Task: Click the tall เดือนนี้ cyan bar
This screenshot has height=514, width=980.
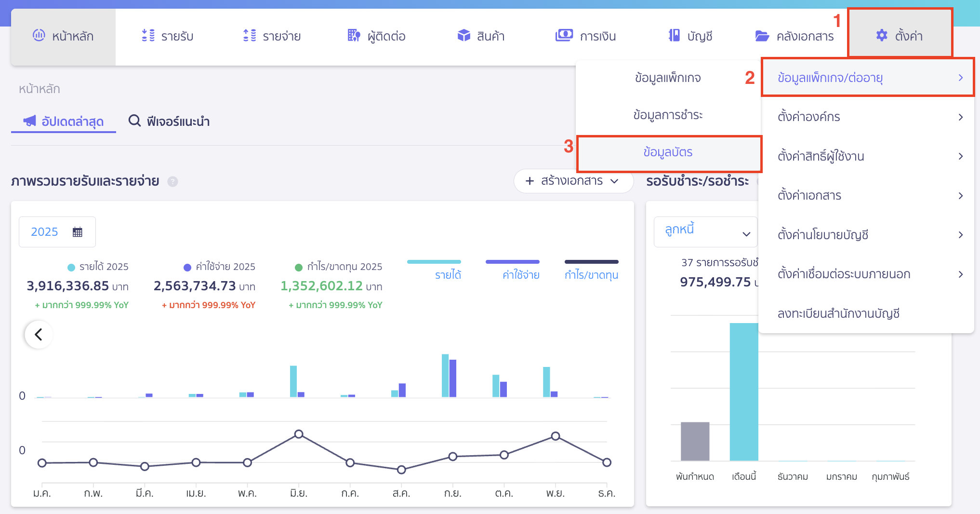Action: (x=744, y=392)
